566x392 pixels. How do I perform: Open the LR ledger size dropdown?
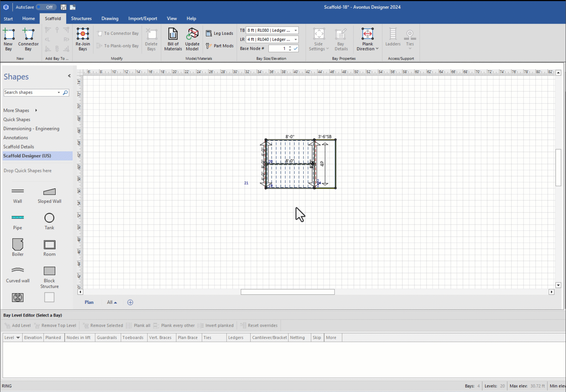(x=296, y=40)
